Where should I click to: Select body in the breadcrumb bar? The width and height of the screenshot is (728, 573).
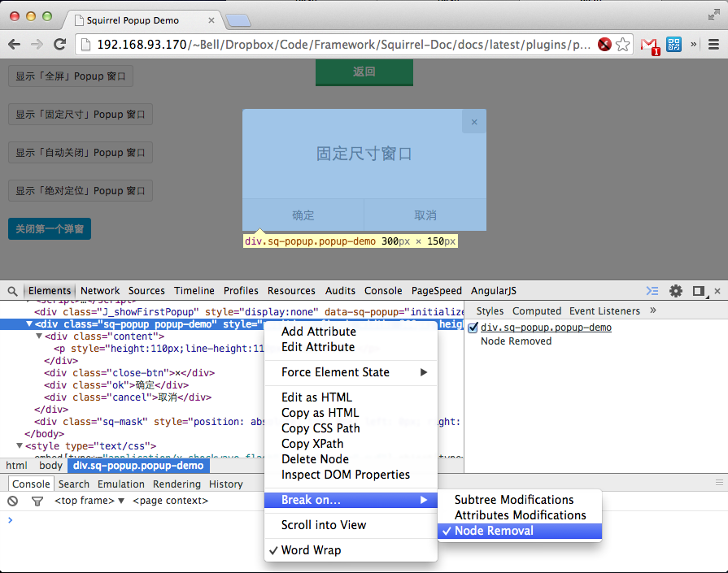click(x=50, y=466)
